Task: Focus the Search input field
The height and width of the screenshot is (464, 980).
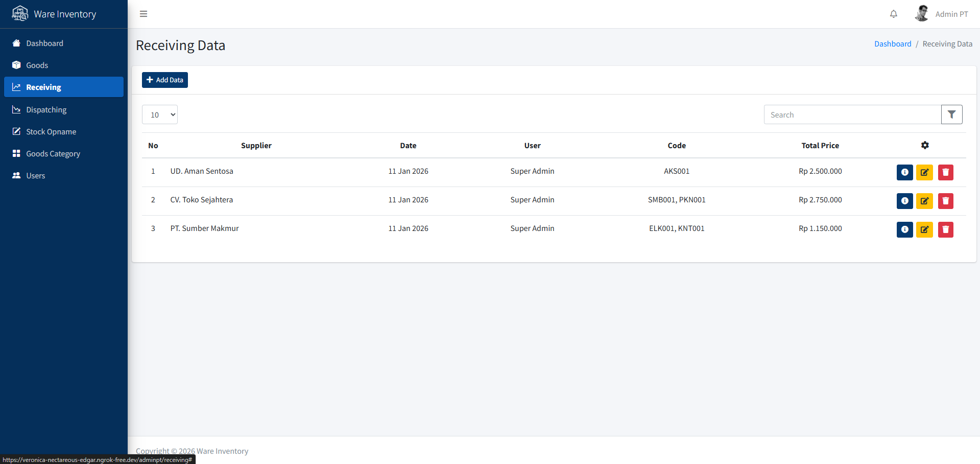Action: tap(852, 114)
